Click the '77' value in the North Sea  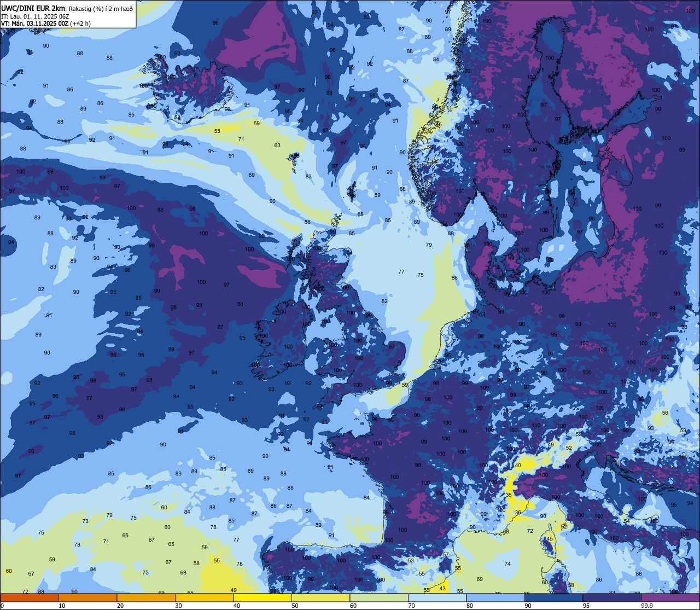401,272
